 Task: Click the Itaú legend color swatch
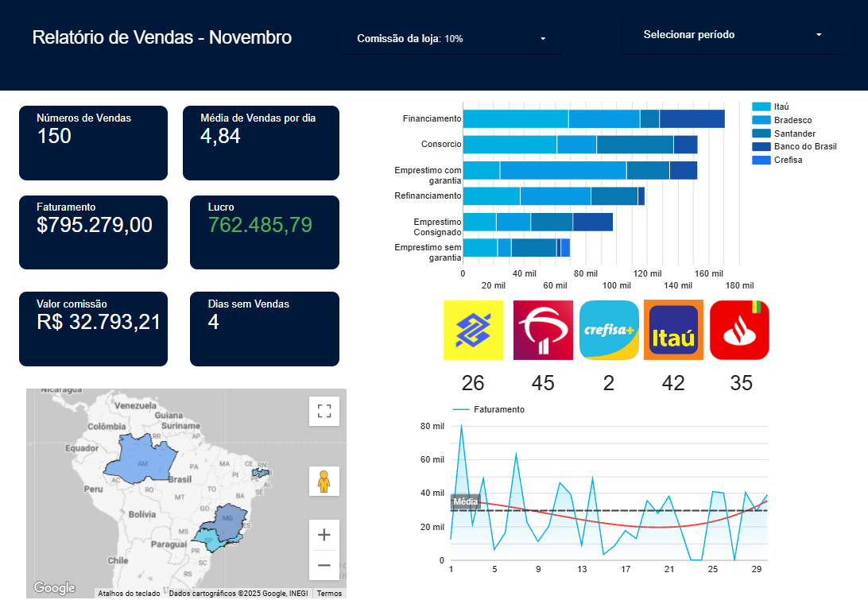(x=761, y=106)
